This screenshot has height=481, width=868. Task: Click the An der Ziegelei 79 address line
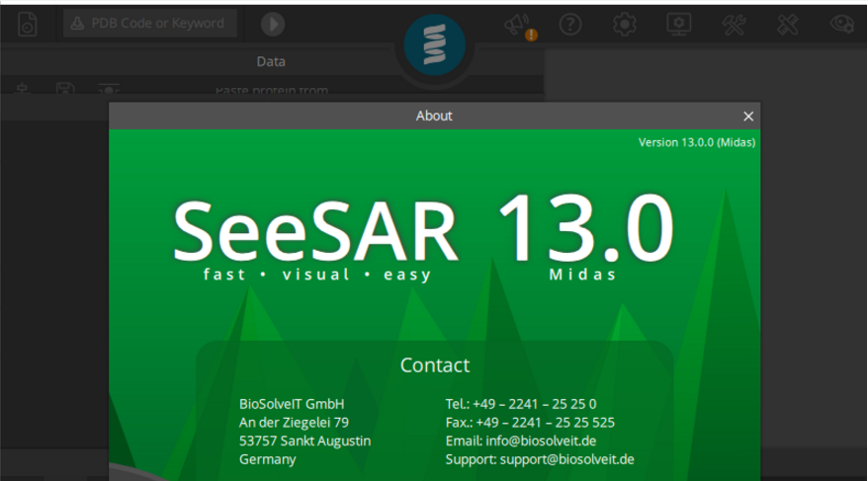coord(294,423)
